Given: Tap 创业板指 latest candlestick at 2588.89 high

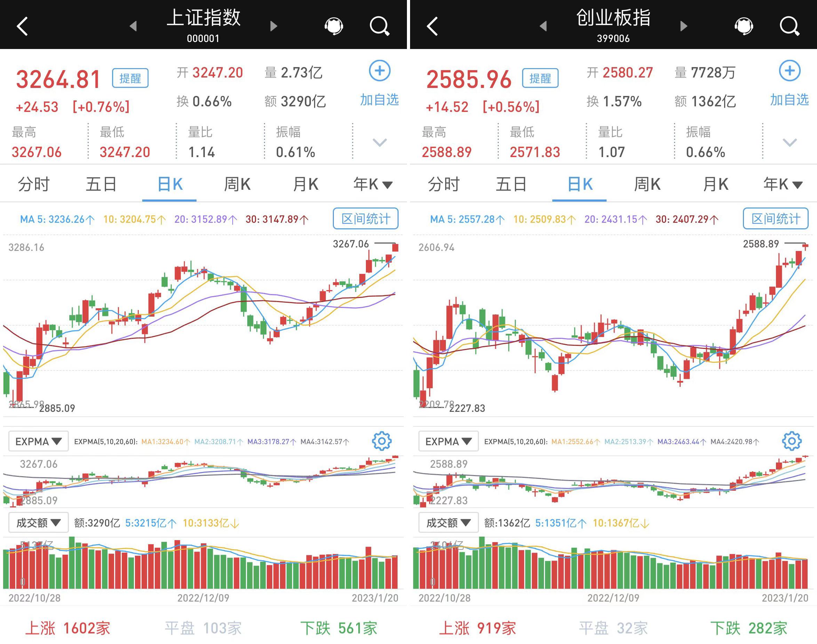Looking at the screenshot, I should point(805,246).
